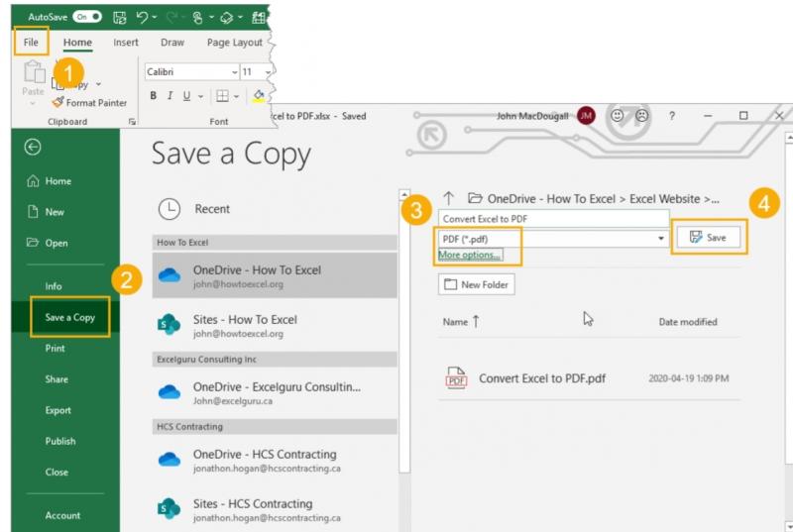Sort by the Name column header

point(461,322)
